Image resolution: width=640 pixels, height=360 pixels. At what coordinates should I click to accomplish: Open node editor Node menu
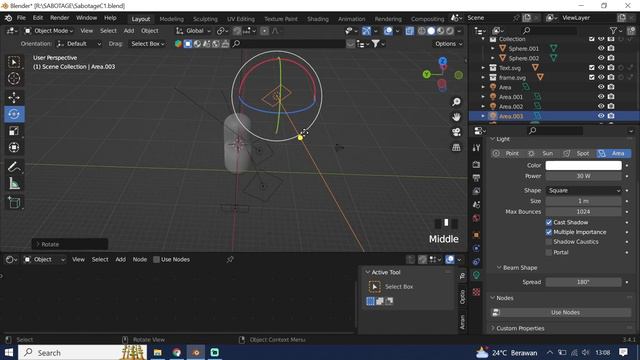tap(140, 260)
